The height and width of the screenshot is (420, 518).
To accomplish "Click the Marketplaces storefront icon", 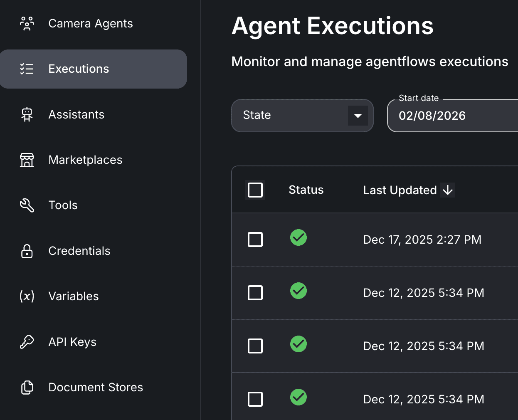I will tap(27, 160).
